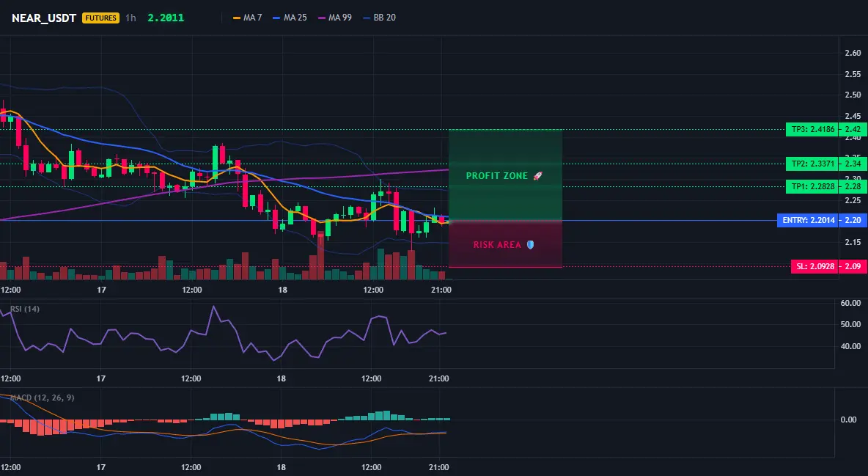Click the TP2: 2.3371 price label

pyautogui.click(x=812, y=164)
